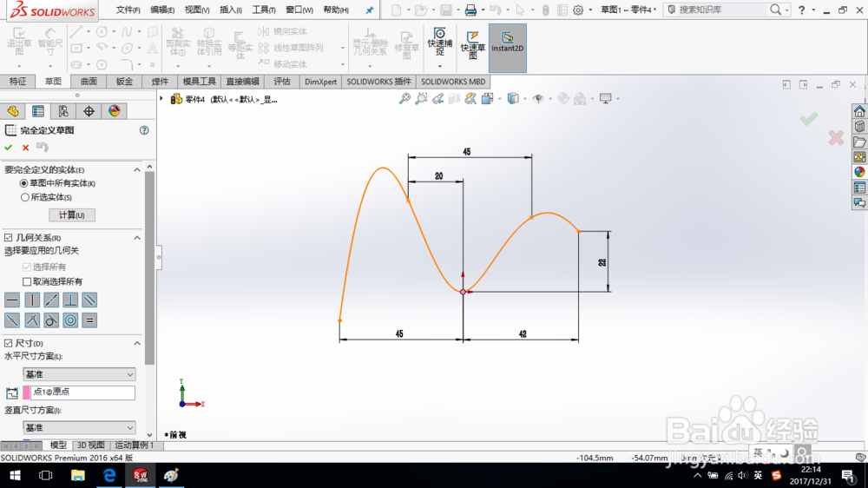Open dropdown arrow under 快速捕捉
Viewport: 868px width, 488px height.
(x=440, y=66)
